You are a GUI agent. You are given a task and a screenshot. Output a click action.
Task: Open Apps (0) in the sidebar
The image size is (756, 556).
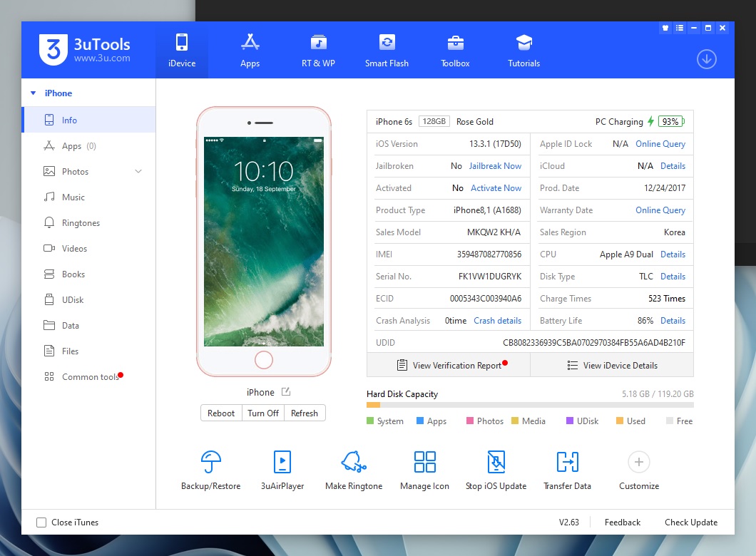[x=88, y=146]
